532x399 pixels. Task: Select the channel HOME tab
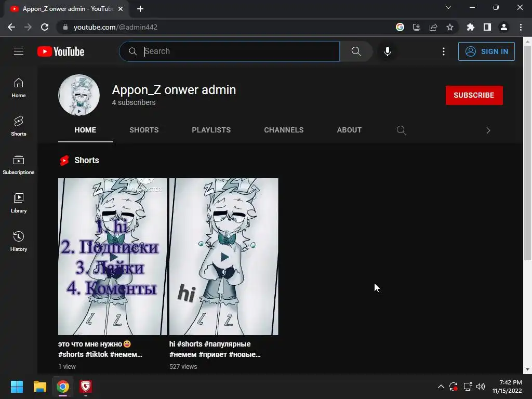click(85, 130)
